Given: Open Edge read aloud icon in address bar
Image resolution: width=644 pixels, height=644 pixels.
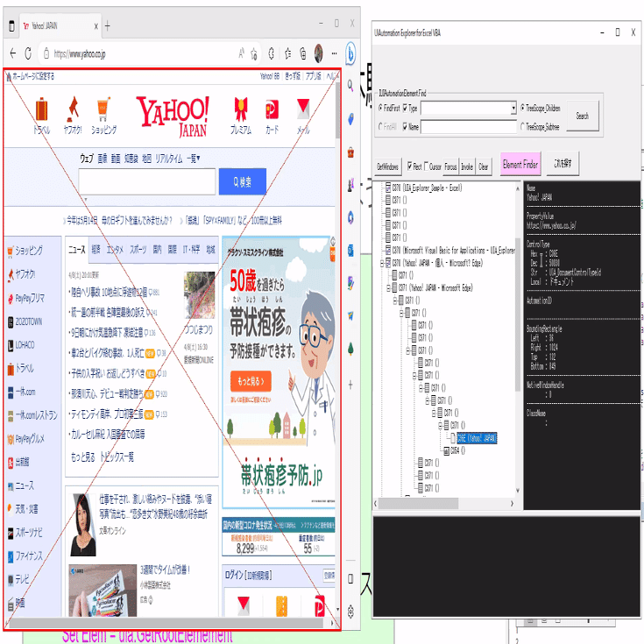Looking at the screenshot, I should pyautogui.click(x=242, y=53).
